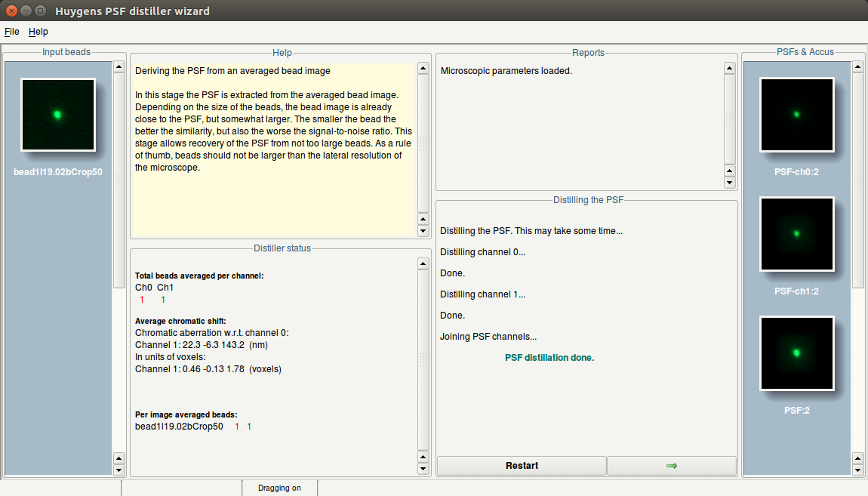Viewport: 868px width, 496px height.
Task: Open the Help menu
Action: coord(38,32)
